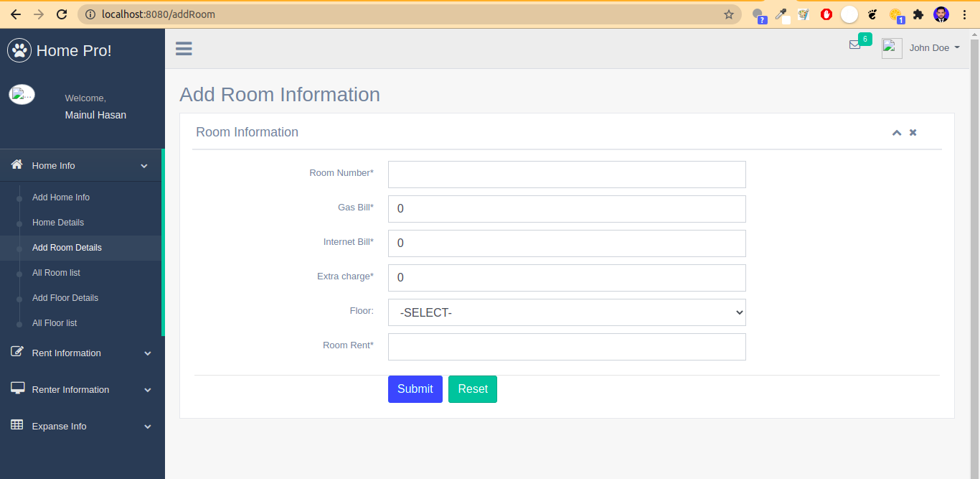Click the Submit button
The image size is (980, 479).
click(x=415, y=389)
